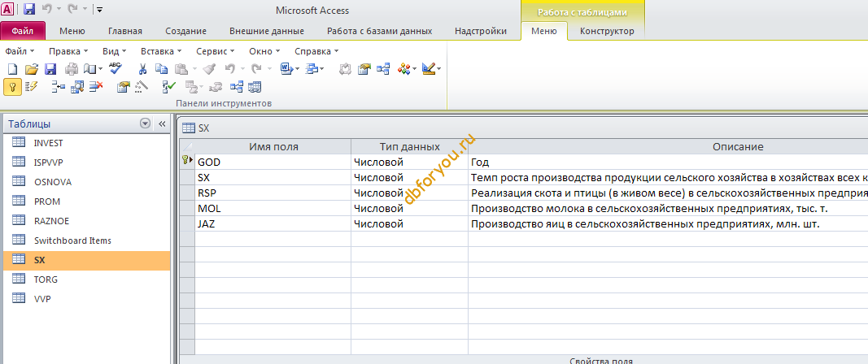Open the Вставка dropdown menu
868x364 pixels.
(x=161, y=51)
